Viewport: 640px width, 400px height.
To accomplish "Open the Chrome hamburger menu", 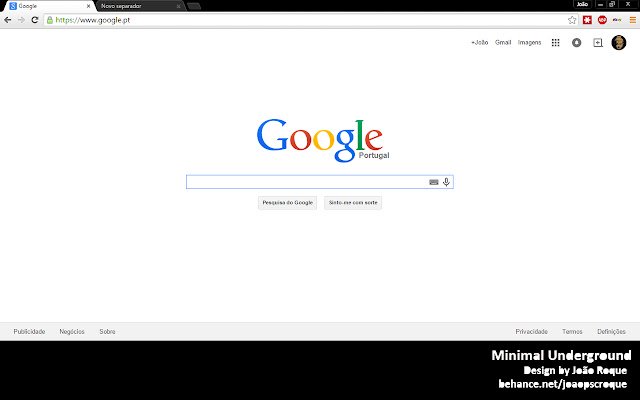I will pyautogui.click(x=633, y=20).
